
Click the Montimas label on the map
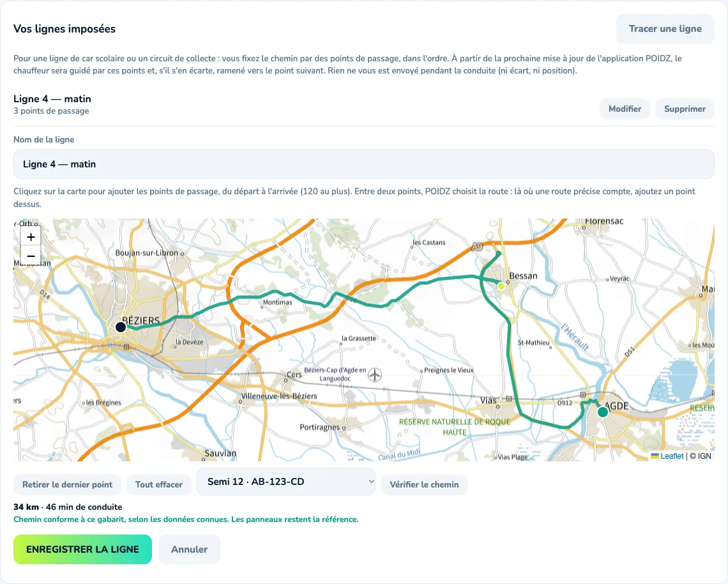pos(277,302)
